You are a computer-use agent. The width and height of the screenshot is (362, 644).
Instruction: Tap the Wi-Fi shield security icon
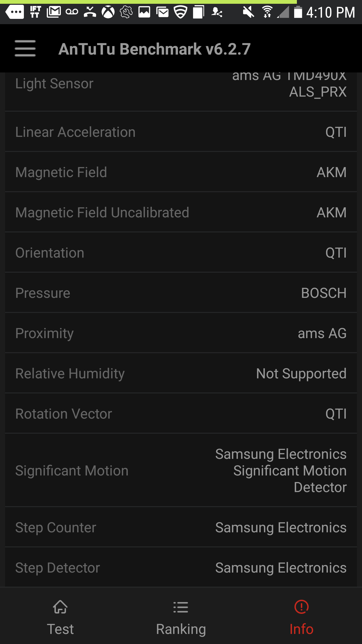tap(180, 12)
